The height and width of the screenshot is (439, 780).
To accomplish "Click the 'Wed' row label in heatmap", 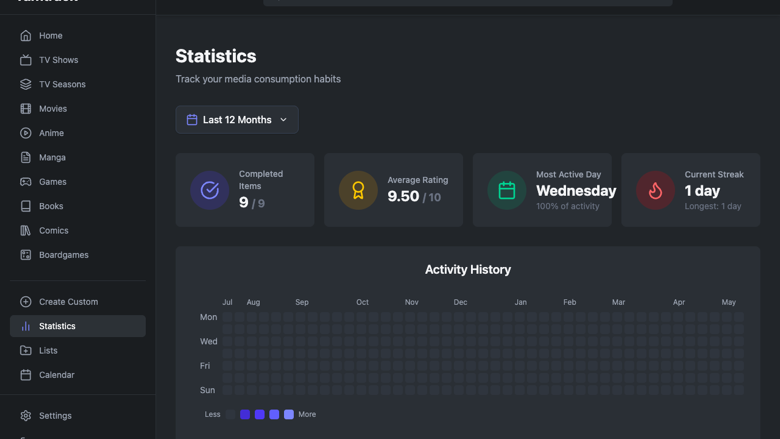I will 208,342.
